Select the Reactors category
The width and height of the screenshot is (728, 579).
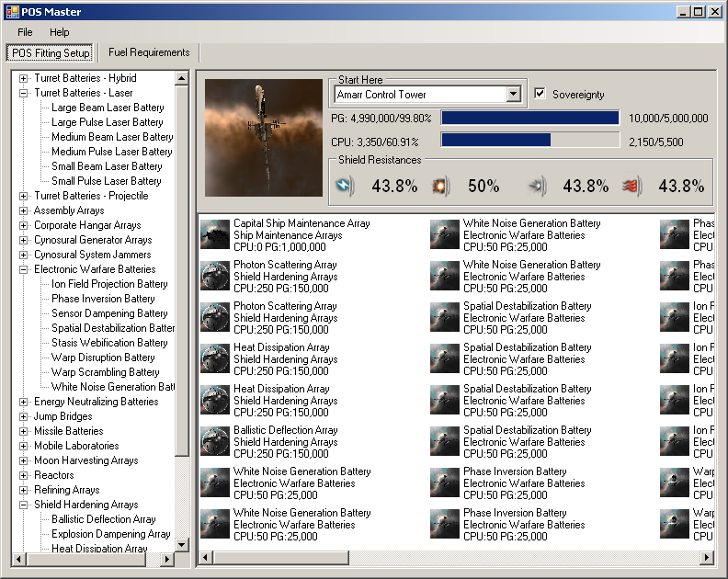(54, 475)
